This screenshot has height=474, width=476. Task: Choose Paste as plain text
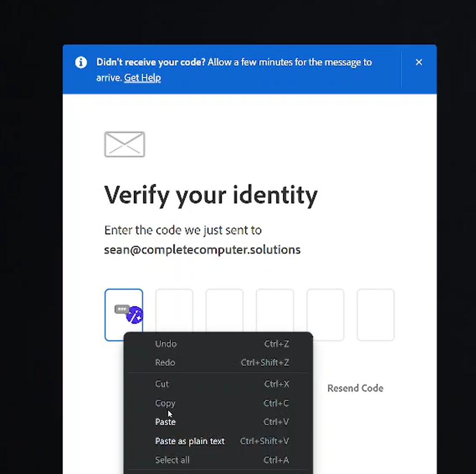pyautogui.click(x=190, y=441)
